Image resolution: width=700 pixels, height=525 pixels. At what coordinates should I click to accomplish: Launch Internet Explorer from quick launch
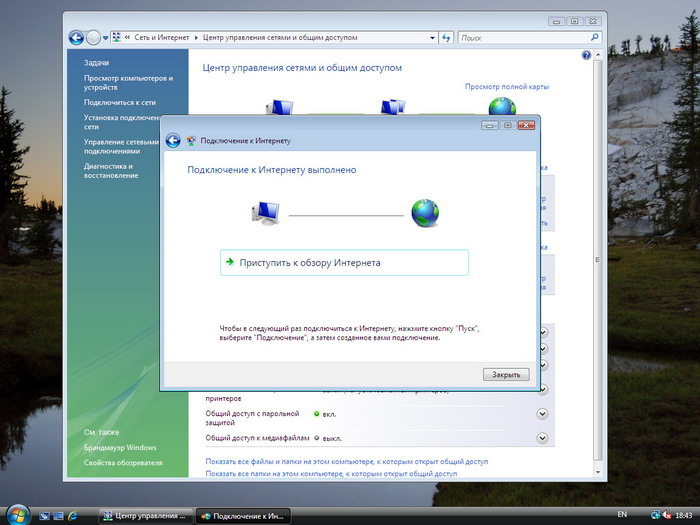click(73, 516)
